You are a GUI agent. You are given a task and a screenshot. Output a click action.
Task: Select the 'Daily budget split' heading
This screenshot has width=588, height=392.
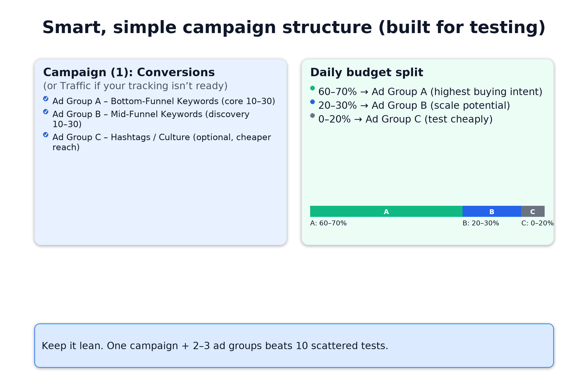tap(367, 73)
